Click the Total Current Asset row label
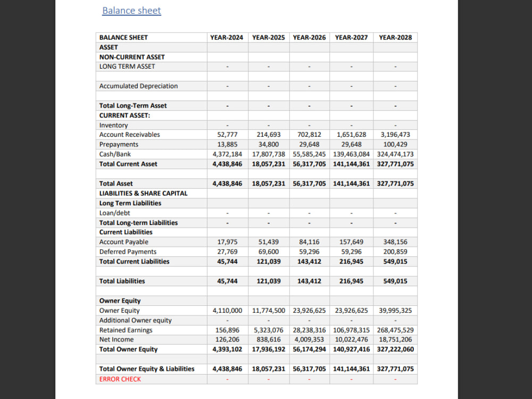This screenshot has width=532, height=399. tap(128, 164)
